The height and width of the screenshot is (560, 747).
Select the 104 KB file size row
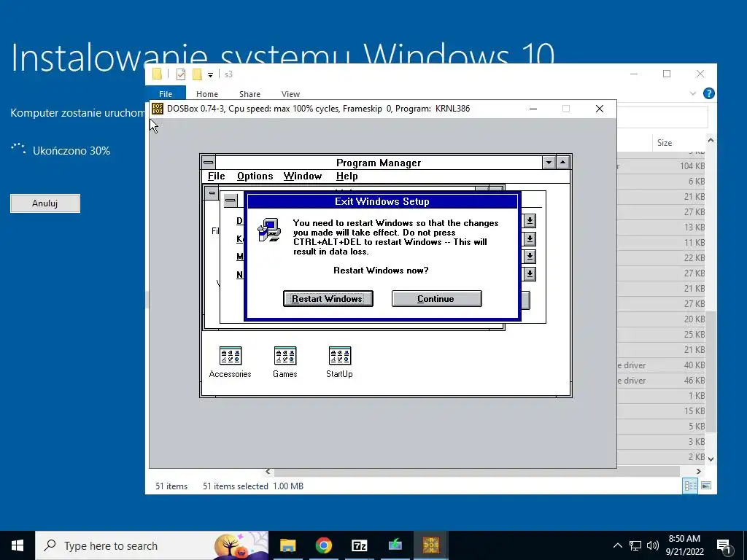click(661, 166)
